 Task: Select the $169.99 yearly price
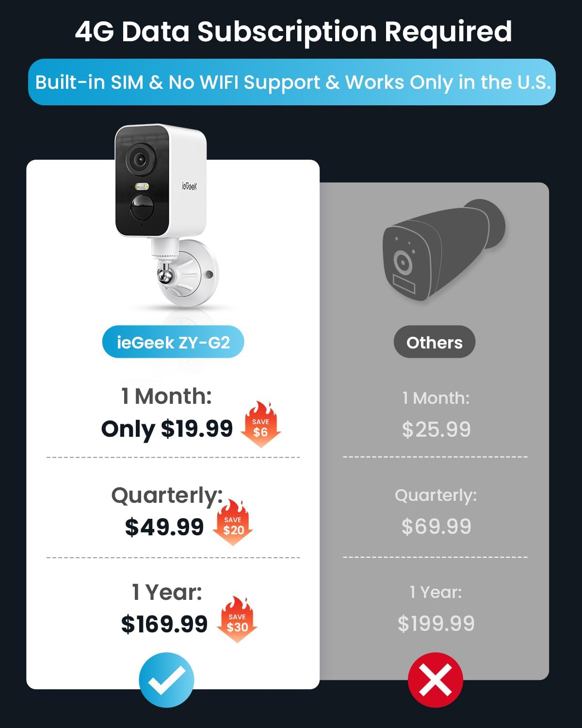pos(164,624)
